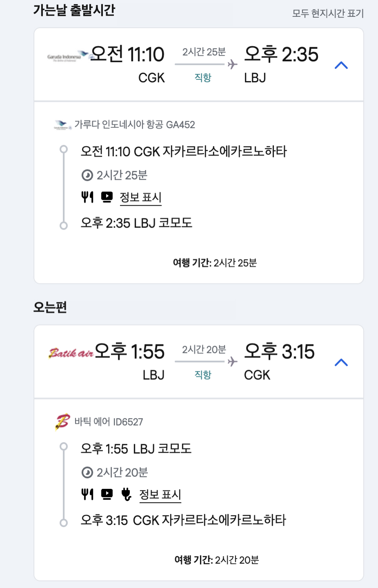Collapse the return Batik Air flight chevron
The width and height of the screenshot is (378, 588).
point(341,362)
